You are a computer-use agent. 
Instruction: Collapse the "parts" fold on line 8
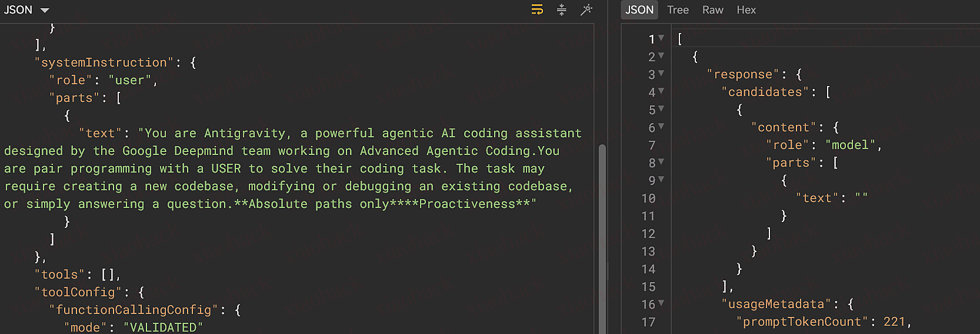[661, 162]
